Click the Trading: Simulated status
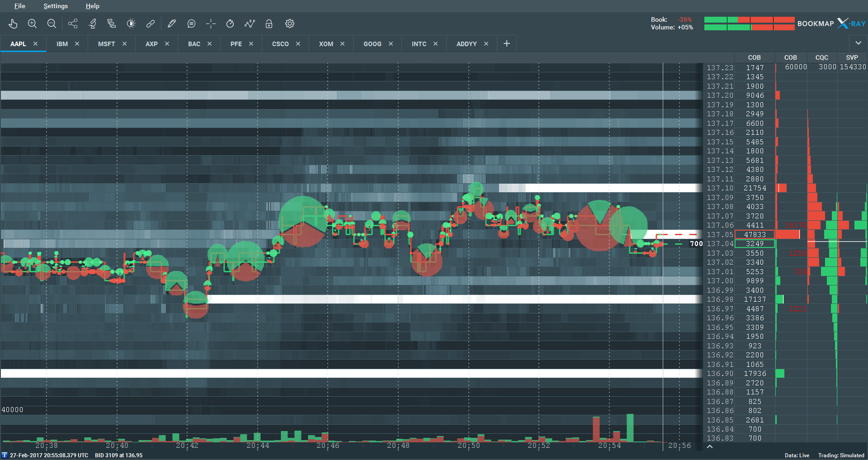This screenshot has height=460, width=868. point(841,455)
